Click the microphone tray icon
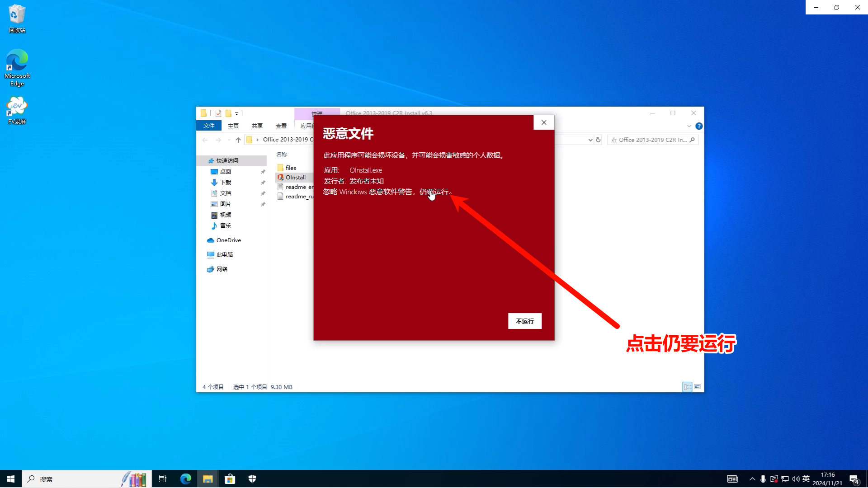This screenshot has width=868, height=488. pyautogui.click(x=763, y=479)
